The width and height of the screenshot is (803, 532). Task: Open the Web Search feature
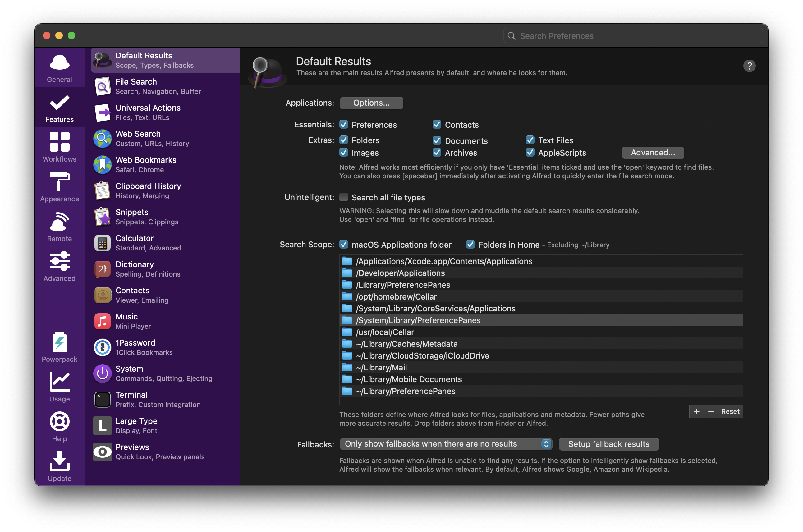tap(165, 139)
